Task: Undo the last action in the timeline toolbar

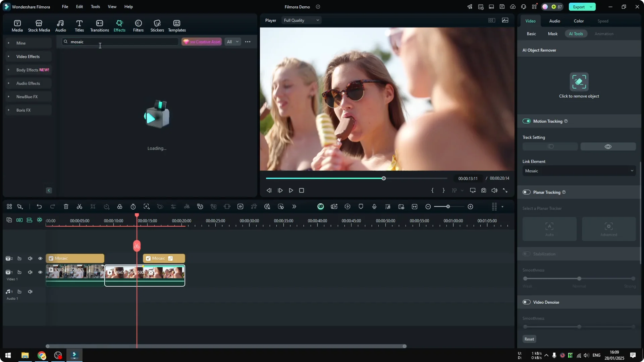Action: click(x=39, y=206)
